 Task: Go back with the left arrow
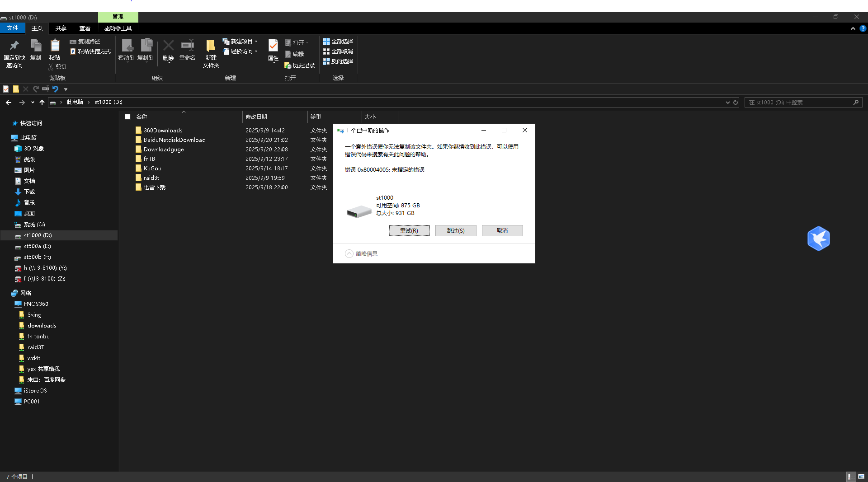pyautogui.click(x=9, y=103)
